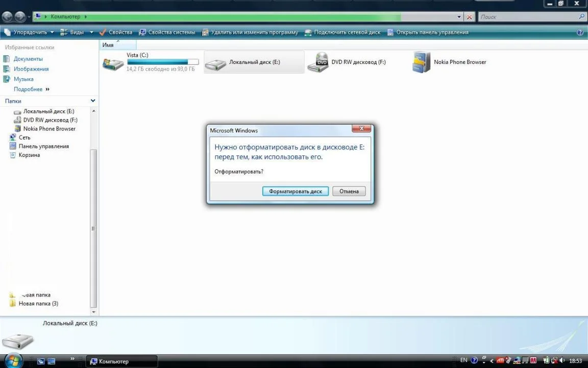Select Nokia Phone Browser in the folder tree
588x368 pixels.
[x=49, y=129]
